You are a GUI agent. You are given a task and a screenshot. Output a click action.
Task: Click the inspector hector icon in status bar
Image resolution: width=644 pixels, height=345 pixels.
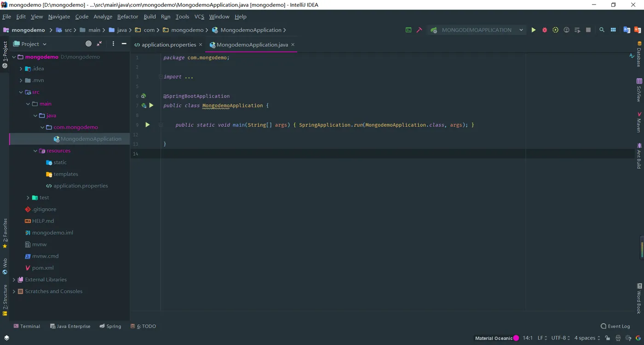click(x=618, y=338)
